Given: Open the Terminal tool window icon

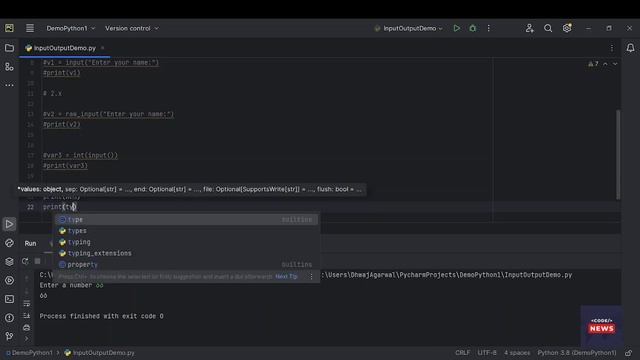Looking at the screenshot, I should pos(9,299).
